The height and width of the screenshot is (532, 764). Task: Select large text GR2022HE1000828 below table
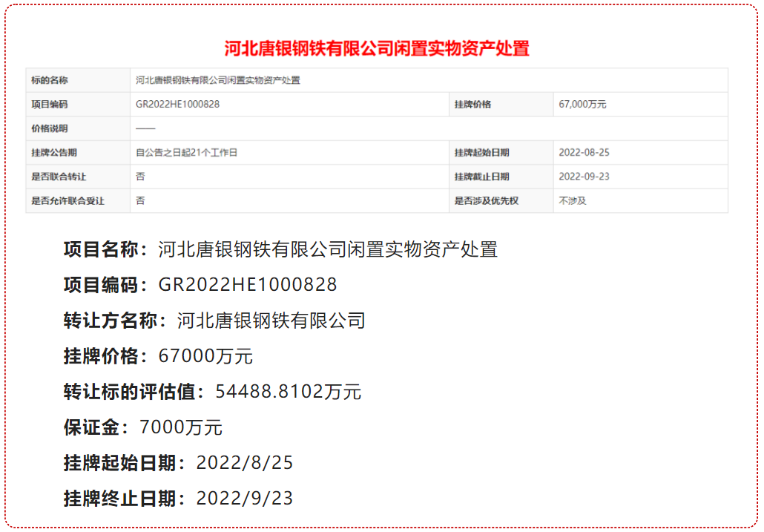click(x=248, y=285)
